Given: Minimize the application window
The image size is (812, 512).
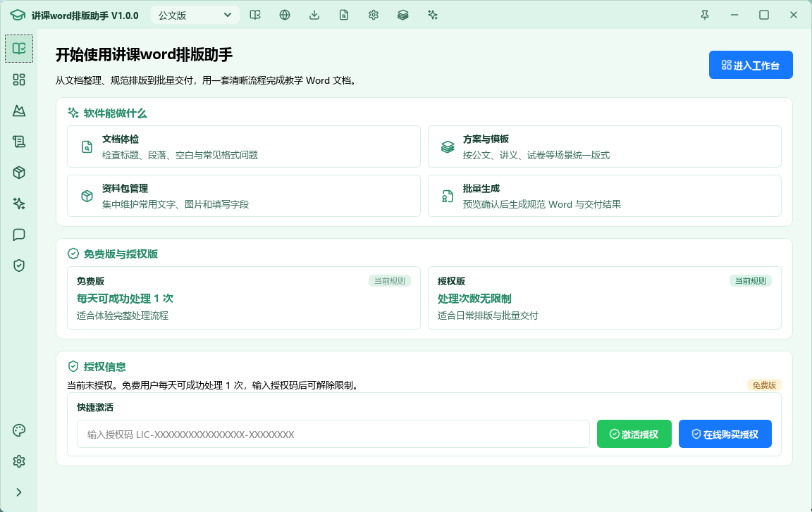Looking at the screenshot, I should click(x=734, y=15).
